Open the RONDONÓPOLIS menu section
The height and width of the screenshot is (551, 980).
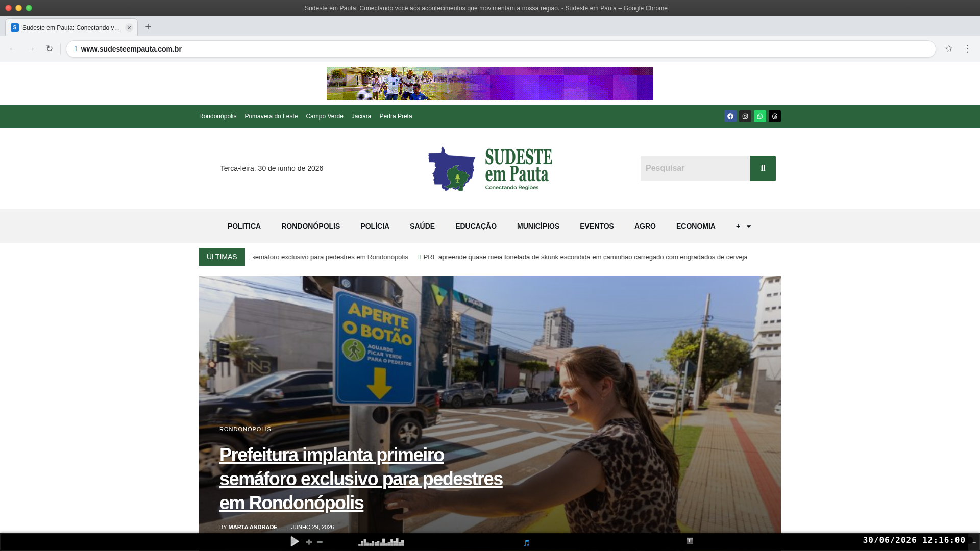[x=310, y=226]
